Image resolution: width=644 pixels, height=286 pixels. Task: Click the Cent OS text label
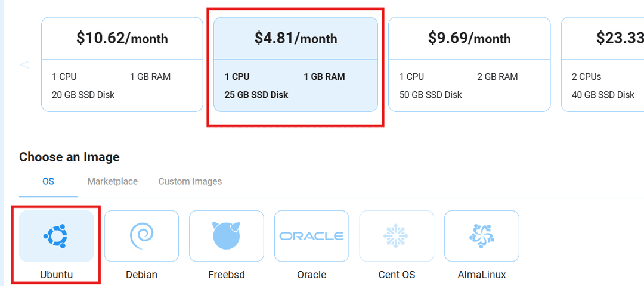click(397, 275)
